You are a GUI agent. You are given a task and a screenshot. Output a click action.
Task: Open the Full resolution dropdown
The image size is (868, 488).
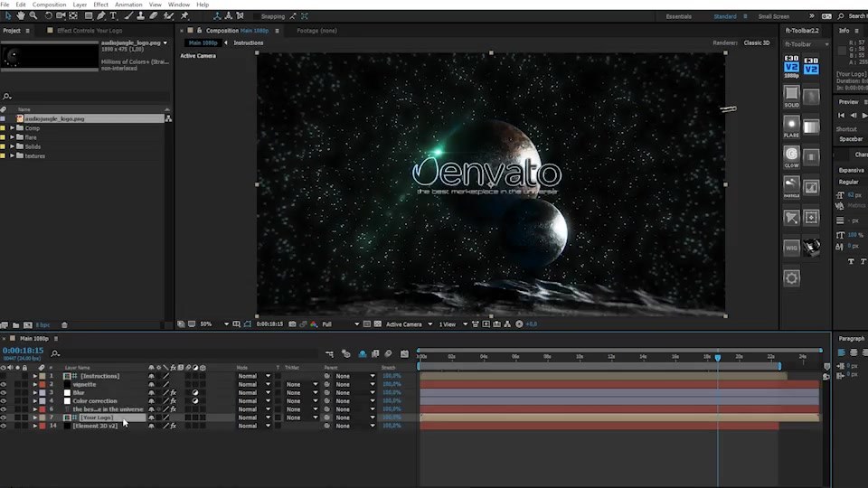341,324
